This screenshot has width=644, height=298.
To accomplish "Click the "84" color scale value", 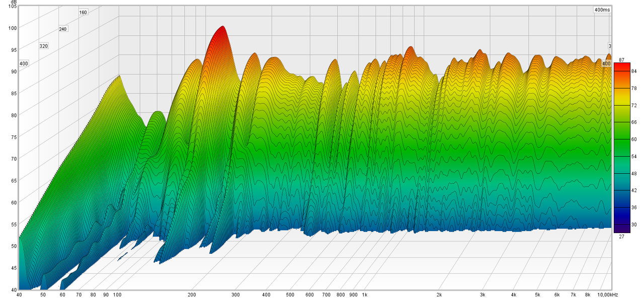I will coord(634,71).
